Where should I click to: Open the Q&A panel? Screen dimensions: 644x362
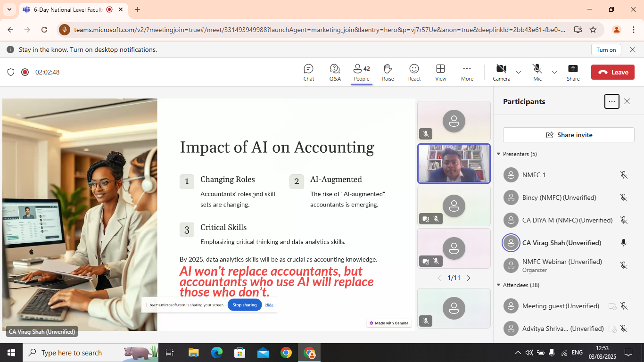point(335,73)
